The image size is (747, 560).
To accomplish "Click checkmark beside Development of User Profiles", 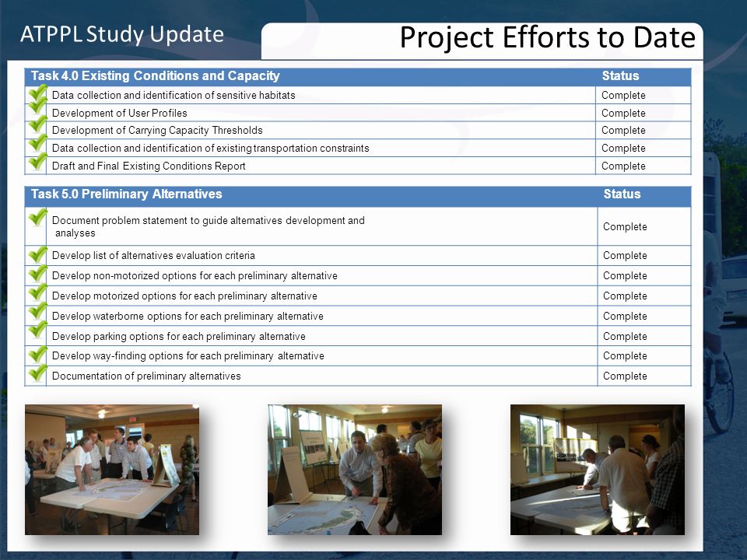I will point(37,107).
